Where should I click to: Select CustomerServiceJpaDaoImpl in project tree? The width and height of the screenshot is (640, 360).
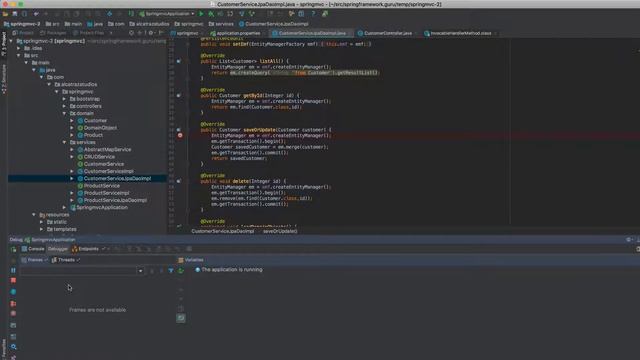[117, 179]
